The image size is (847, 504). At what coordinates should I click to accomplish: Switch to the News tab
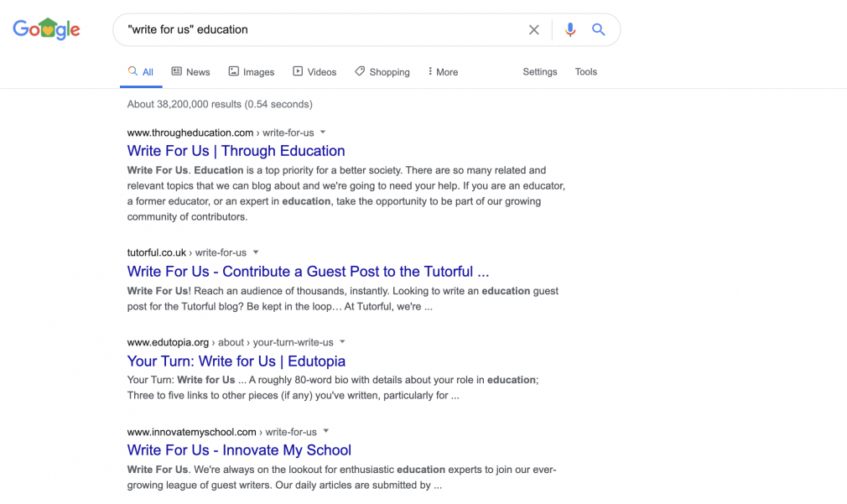pyautogui.click(x=190, y=72)
